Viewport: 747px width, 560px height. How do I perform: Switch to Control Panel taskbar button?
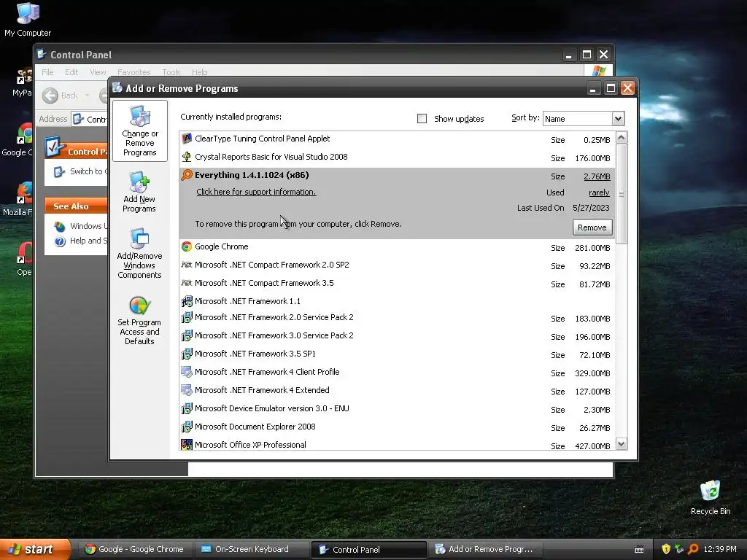coord(368,550)
